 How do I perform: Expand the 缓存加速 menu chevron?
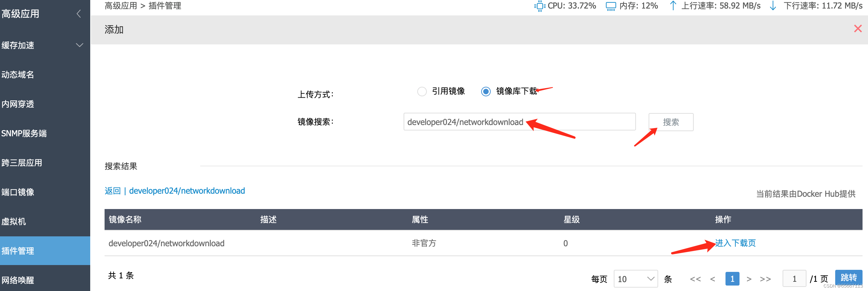click(x=80, y=45)
